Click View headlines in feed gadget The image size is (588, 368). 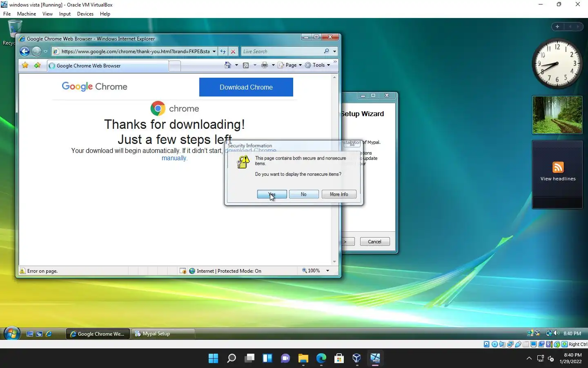coord(558,179)
